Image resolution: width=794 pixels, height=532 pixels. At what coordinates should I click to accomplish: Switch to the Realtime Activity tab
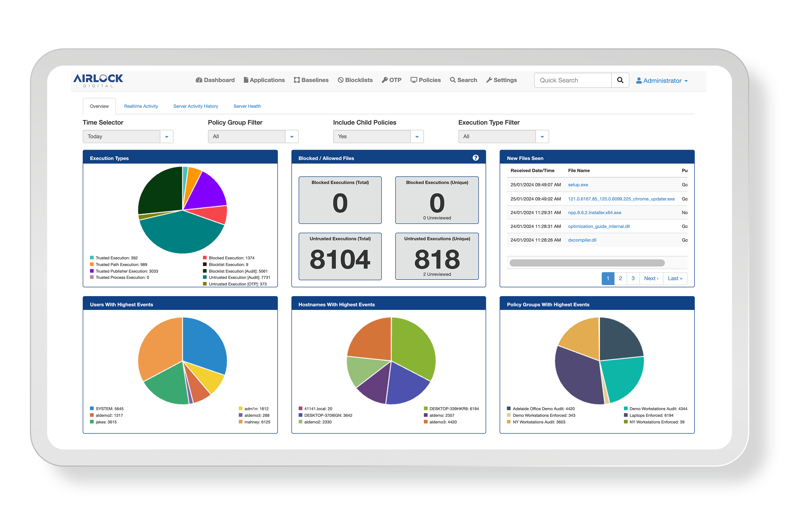141,106
